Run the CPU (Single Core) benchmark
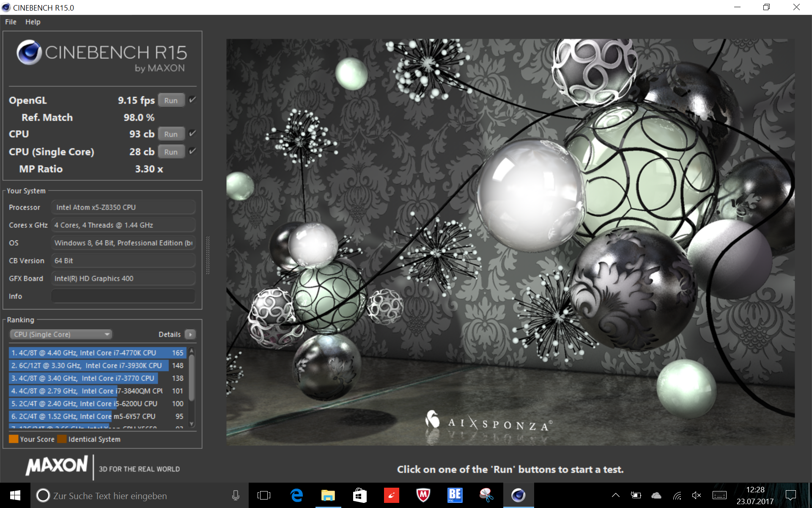This screenshot has height=508, width=812. (171, 152)
